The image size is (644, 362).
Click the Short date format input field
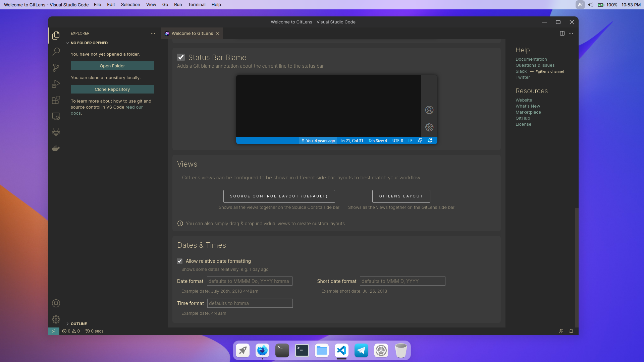click(x=402, y=281)
